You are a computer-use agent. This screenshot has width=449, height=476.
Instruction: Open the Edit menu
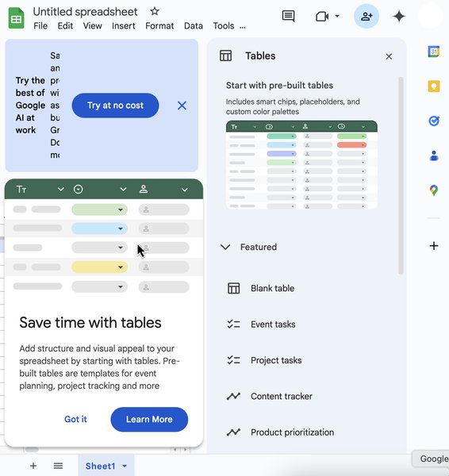click(x=65, y=26)
